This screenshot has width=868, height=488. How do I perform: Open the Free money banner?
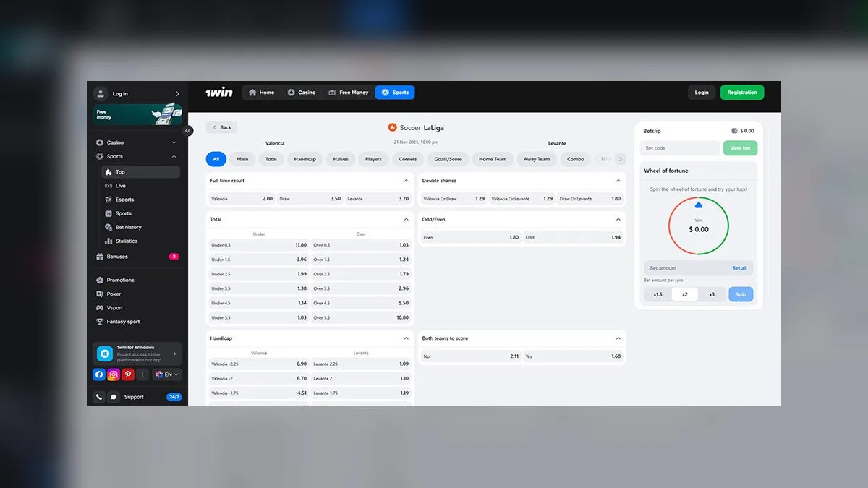(137, 114)
